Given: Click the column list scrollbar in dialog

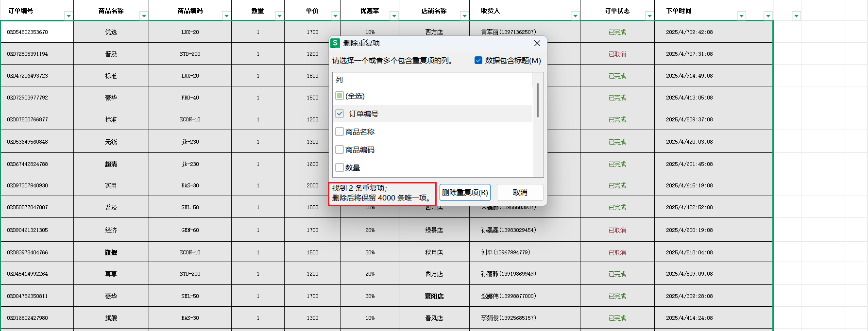Looking at the screenshot, I should pos(538,100).
